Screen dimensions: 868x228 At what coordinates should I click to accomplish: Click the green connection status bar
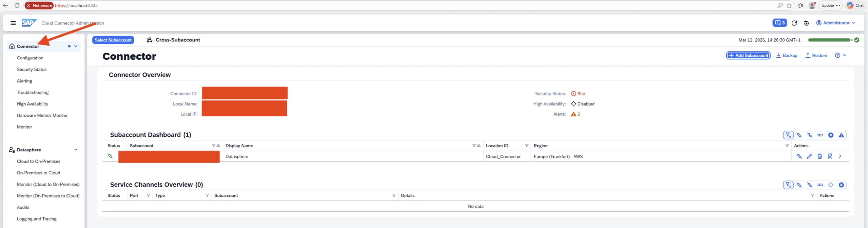pos(829,40)
